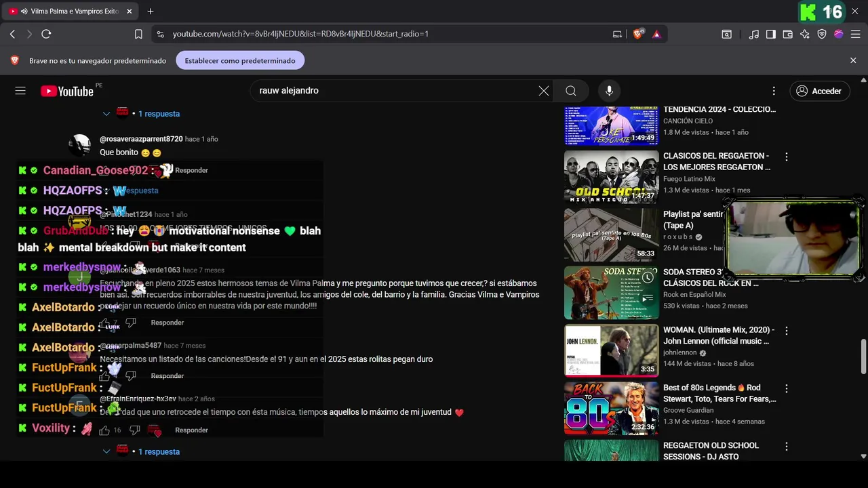Click the page vertical scrollbar thumb

click(863, 357)
